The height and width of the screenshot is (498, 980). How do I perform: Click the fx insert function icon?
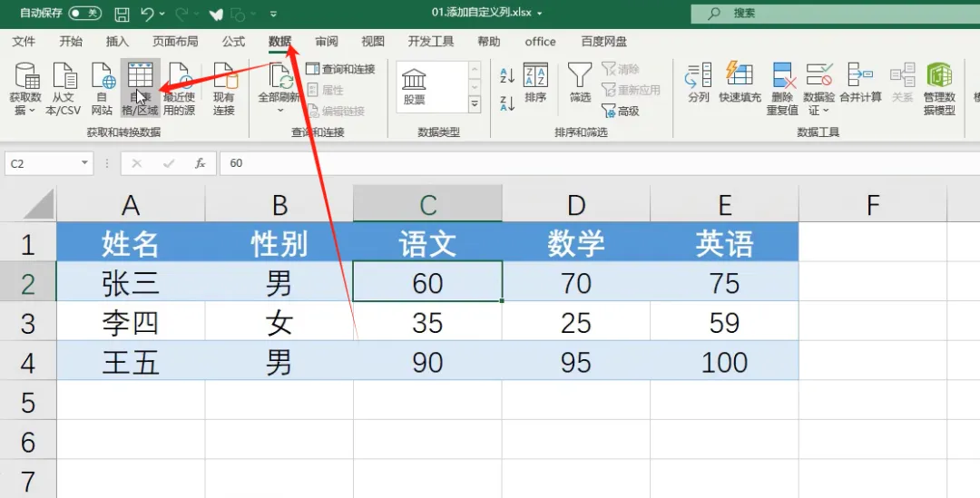200,163
